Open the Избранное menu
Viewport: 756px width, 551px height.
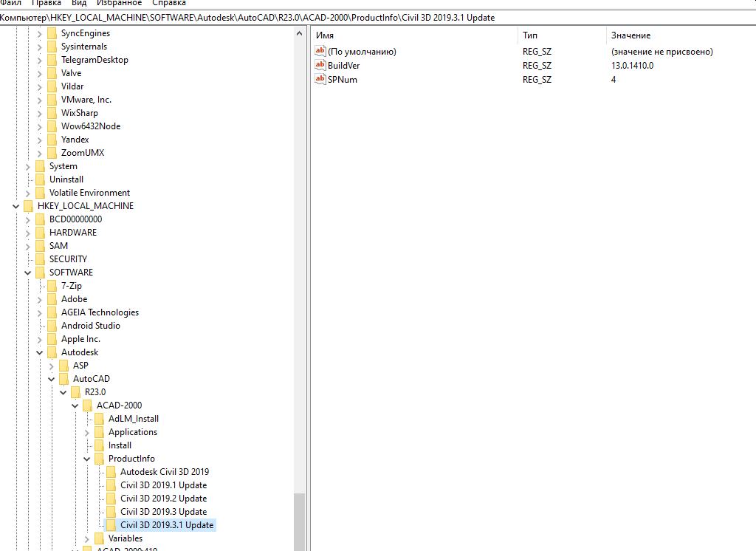[119, 3]
